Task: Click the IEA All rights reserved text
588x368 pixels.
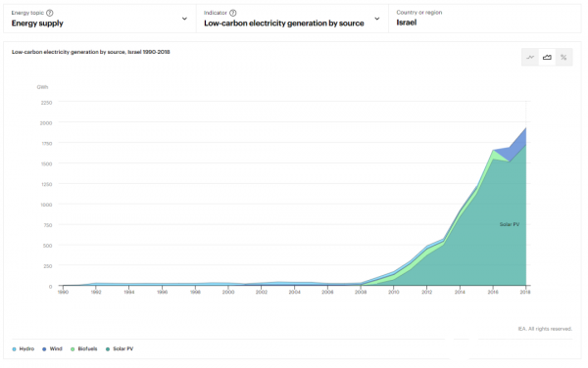Action: coord(545,329)
